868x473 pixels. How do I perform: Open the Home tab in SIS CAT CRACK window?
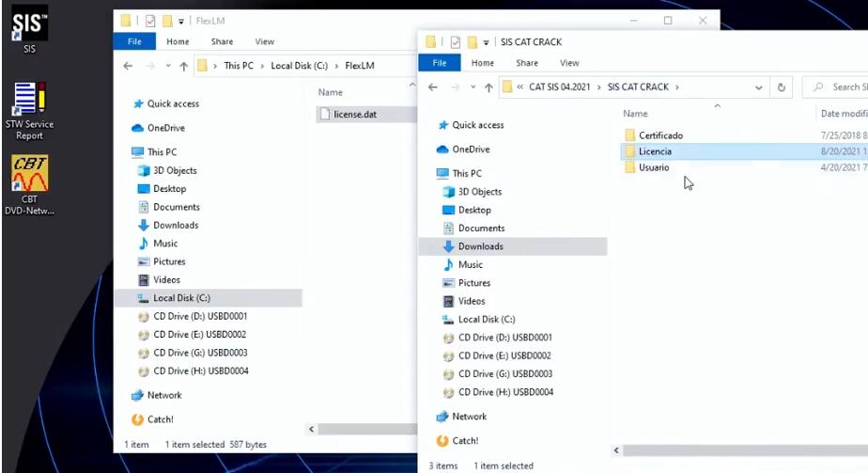(x=483, y=63)
